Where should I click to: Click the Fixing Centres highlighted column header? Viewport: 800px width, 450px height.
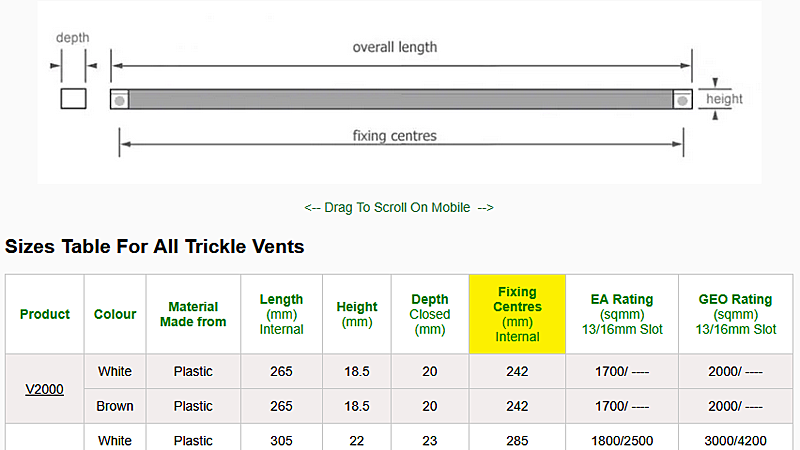pos(517,314)
